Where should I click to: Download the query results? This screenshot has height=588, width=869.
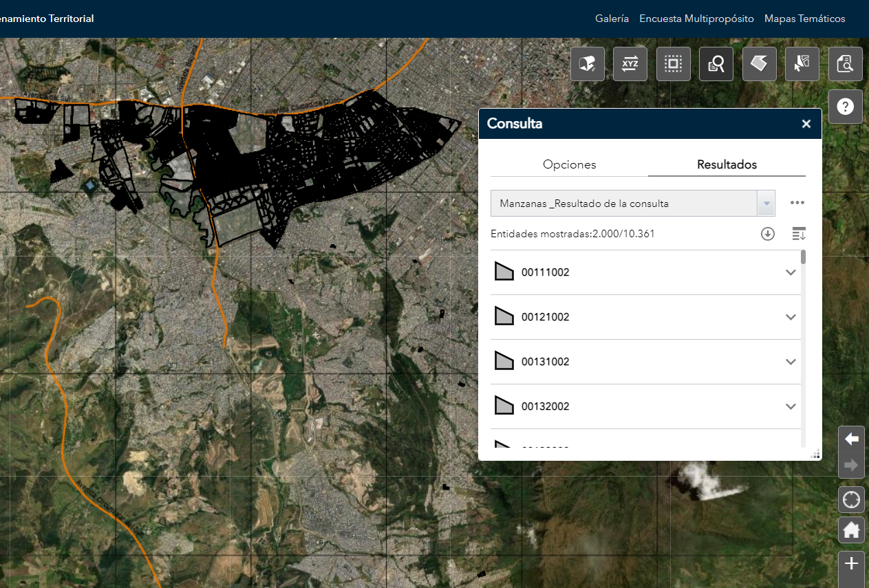click(768, 234)
